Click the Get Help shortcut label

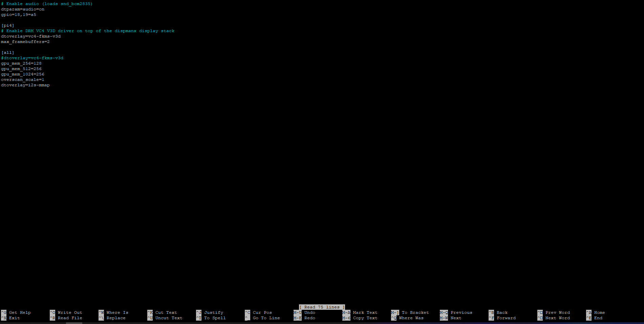pyautogui.click(x=20, y=312)
